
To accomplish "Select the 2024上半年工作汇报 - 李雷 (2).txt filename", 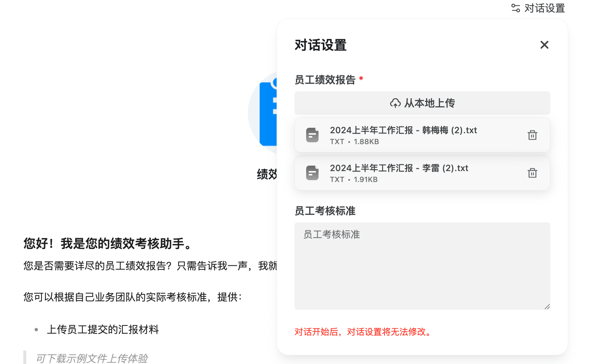I will (x=399, y=168).
